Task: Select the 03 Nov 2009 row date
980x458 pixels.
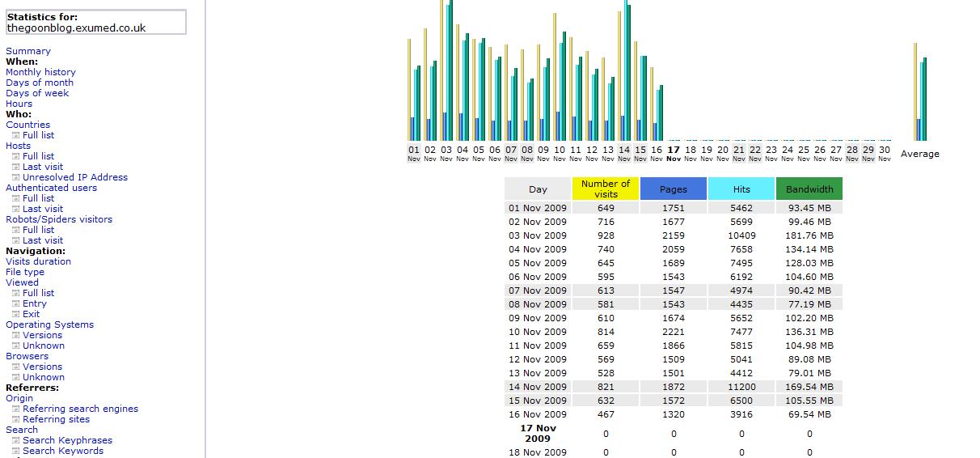Action: [538, 235]
